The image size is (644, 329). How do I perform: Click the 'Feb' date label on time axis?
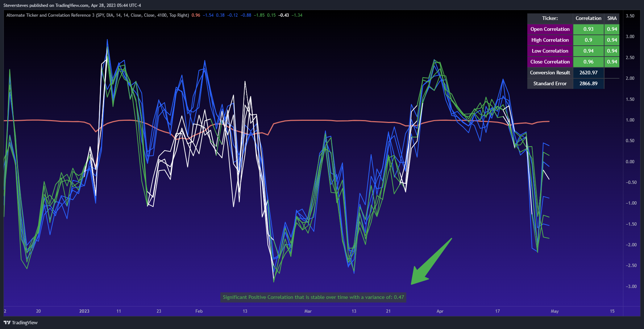(199, 311)
